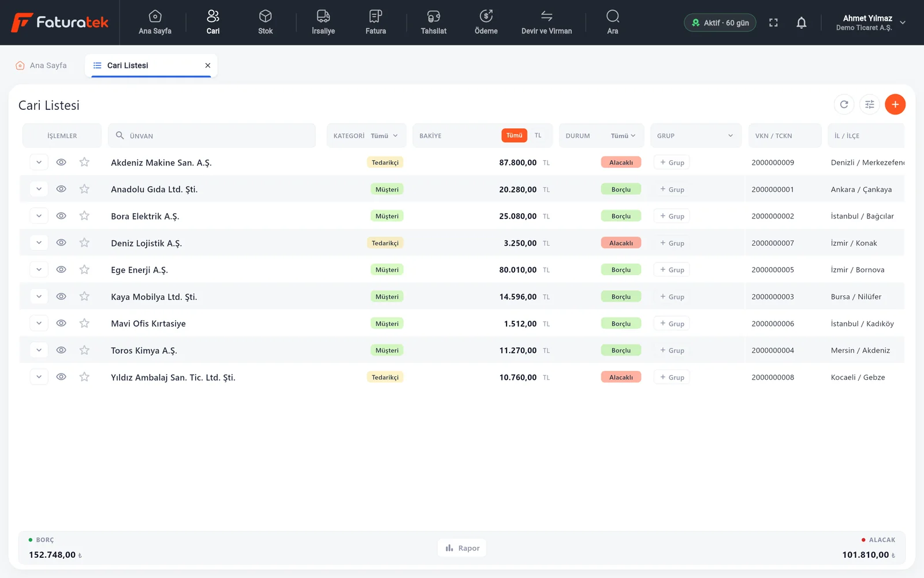
Task: Toggle fullscreen mode
Action: pyautogui.click(x=773, y=23)
